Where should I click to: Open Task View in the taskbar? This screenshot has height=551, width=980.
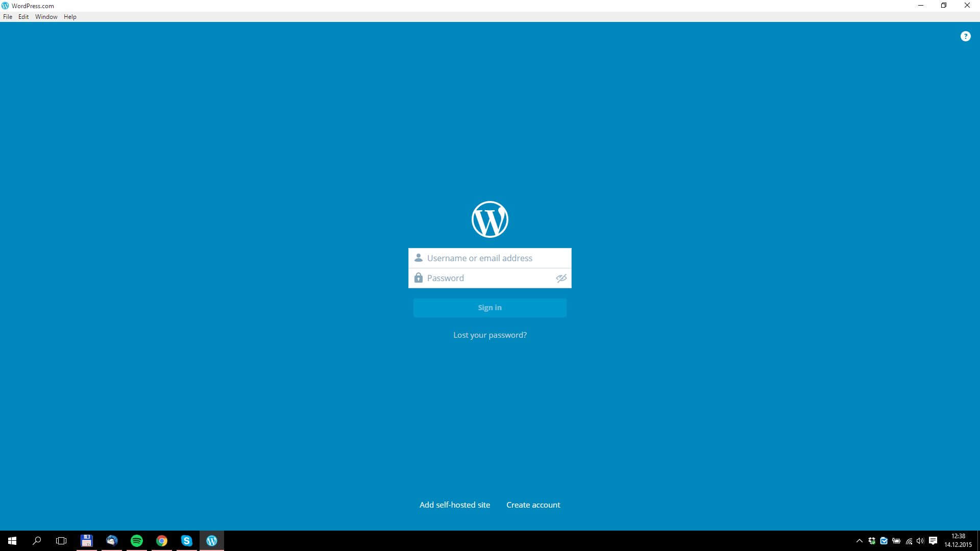point(61,541)
